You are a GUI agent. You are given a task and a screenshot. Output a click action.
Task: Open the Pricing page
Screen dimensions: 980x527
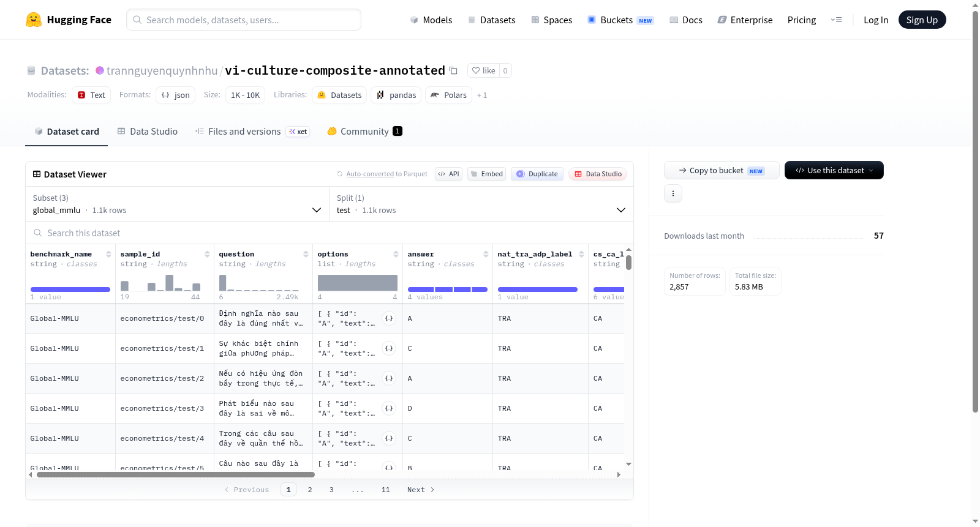pos(802,20)
